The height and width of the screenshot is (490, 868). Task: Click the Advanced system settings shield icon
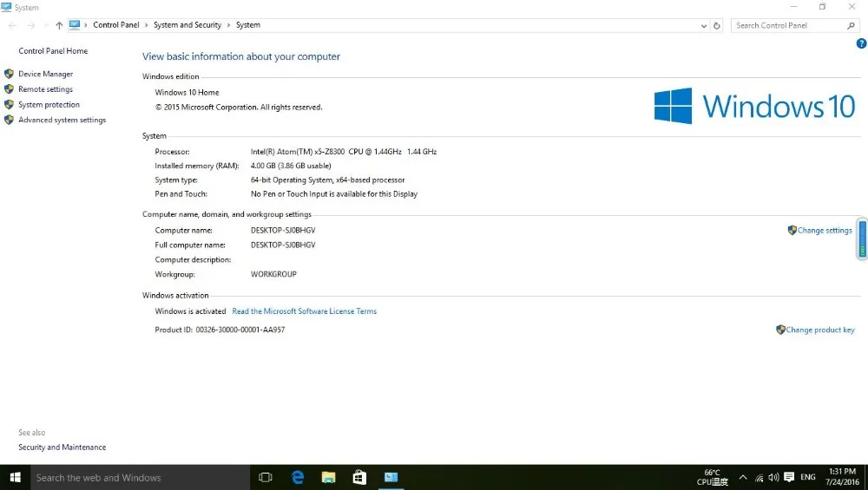pyautogui.click(x=9, y=120)
